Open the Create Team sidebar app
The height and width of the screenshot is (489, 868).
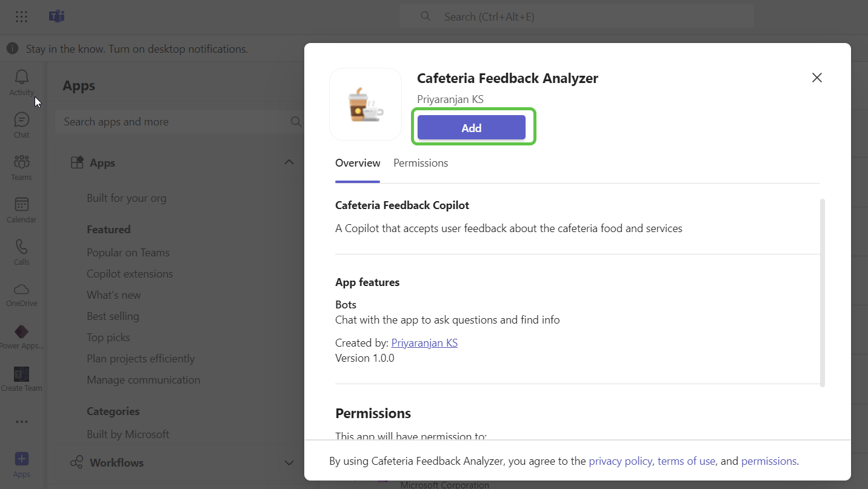coord(22,374)
